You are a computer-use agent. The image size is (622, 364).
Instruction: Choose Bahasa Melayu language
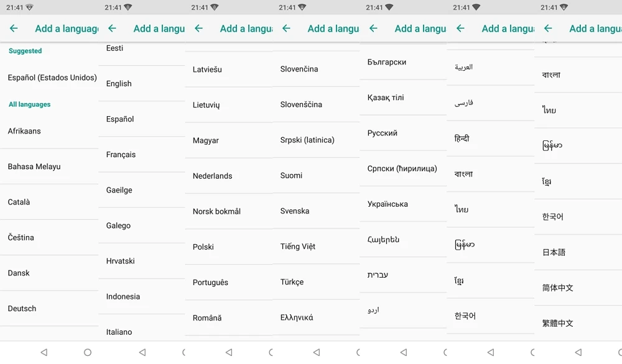49,166
